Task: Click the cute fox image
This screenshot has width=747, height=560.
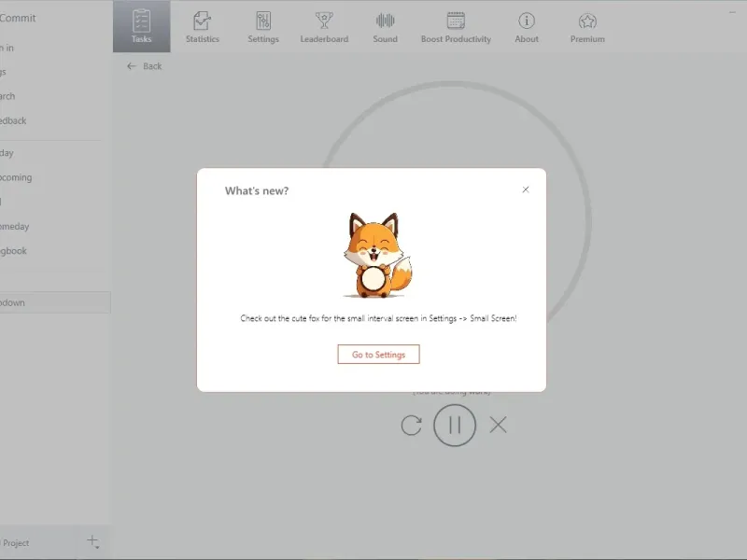Action: pyautogui.click(x=376, y=255)
